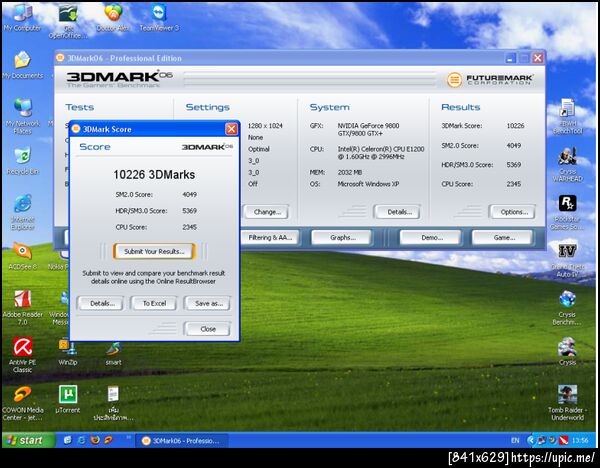This screenshot has width=600, height=468.
Task: Click the Intel Celeron CPU E1200 text
Action: click(381, 153)
